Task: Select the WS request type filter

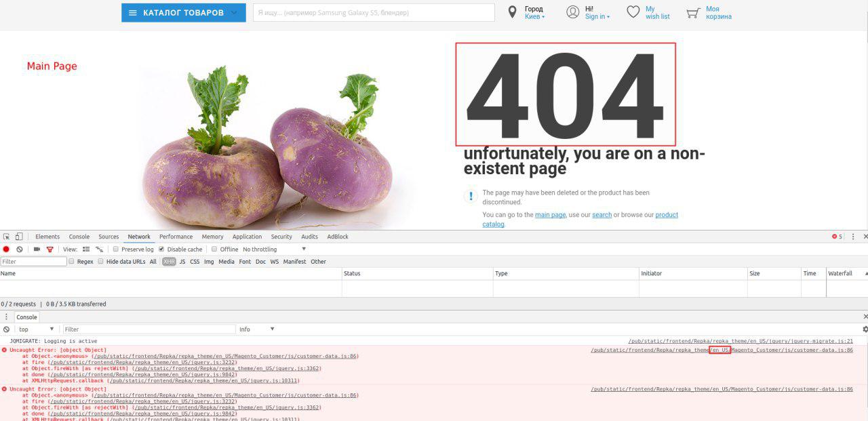Action: pos(275,262)
